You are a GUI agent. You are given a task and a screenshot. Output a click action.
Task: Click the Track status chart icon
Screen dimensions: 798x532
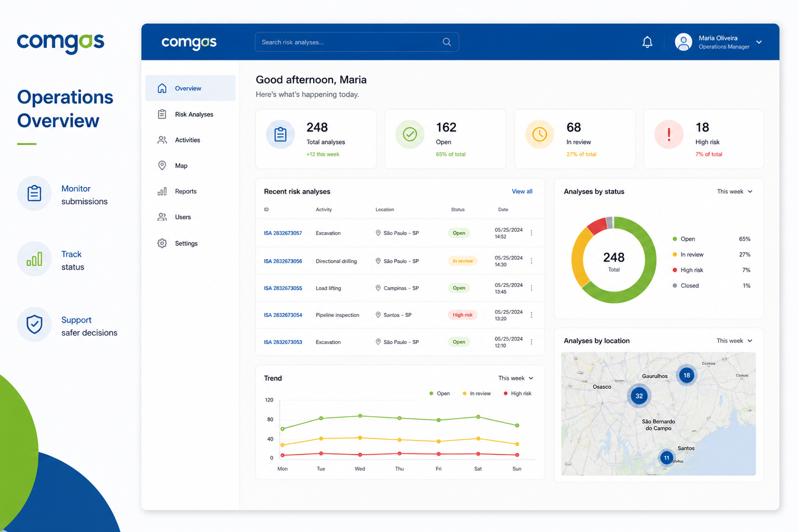point(34,259)
